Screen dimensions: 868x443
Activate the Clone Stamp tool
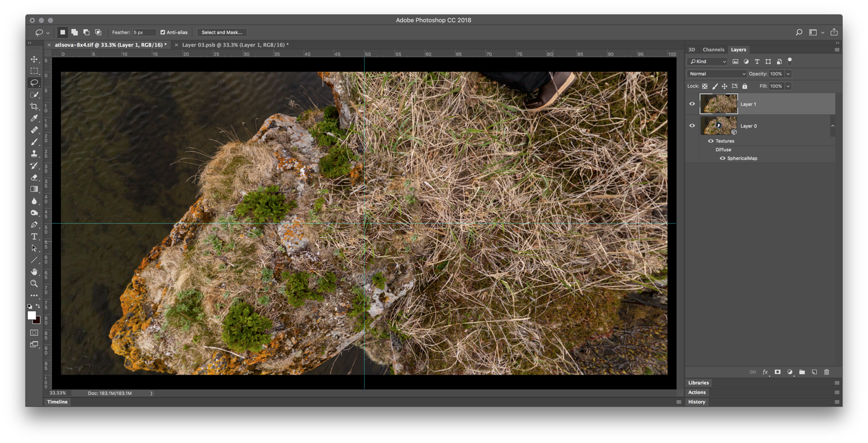tap(34, 154)
